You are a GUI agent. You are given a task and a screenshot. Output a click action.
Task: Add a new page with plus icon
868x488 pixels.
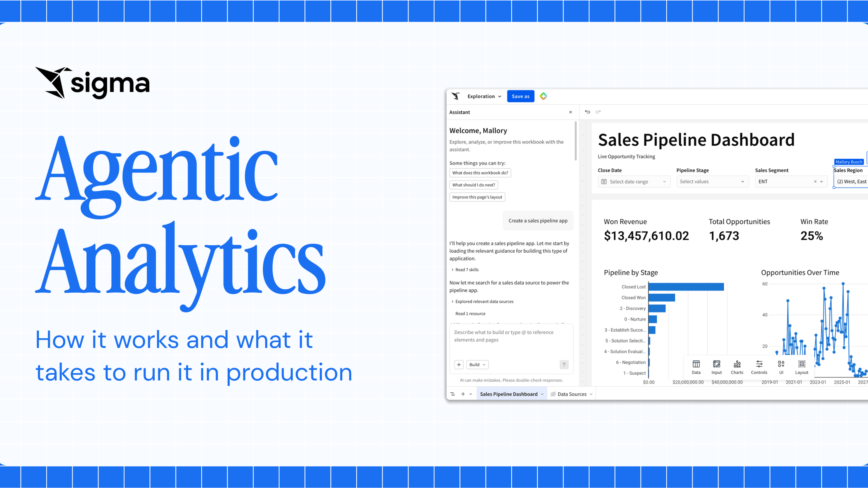(463, 394)
